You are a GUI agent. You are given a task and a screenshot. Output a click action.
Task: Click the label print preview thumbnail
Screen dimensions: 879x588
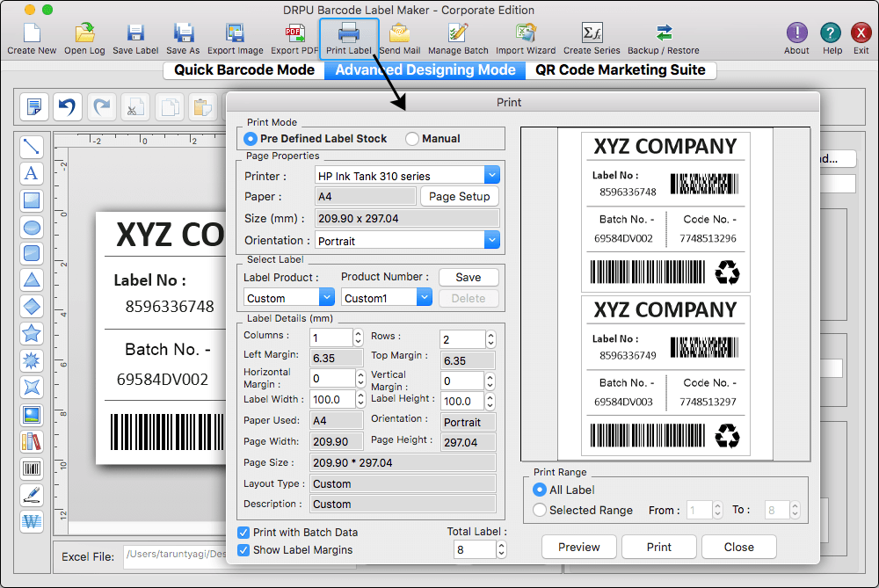pos(665,294)
